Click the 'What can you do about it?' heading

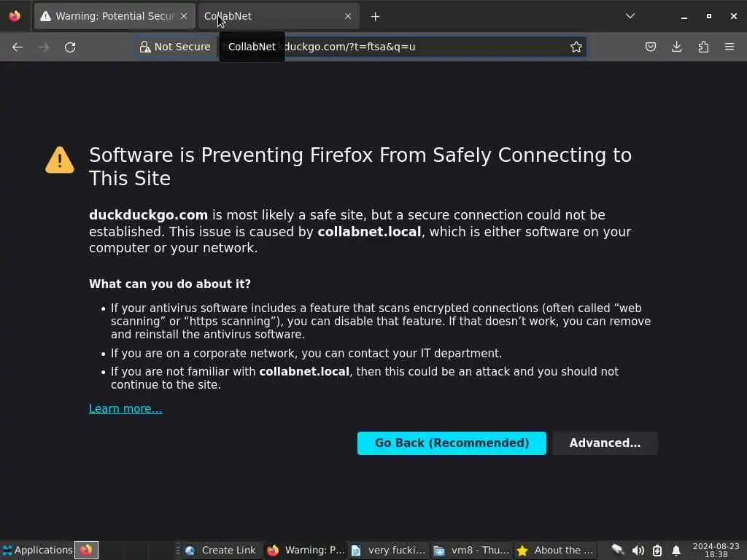pos(169,284)
